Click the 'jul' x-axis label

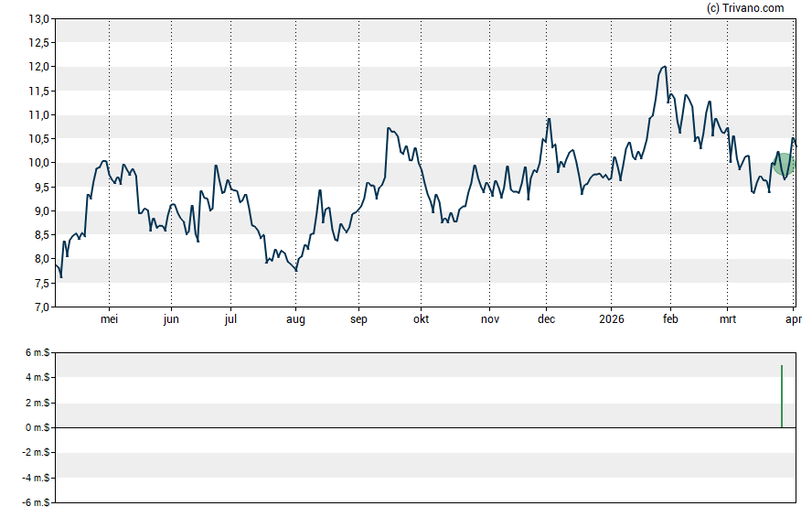click(x=230, y=319)
